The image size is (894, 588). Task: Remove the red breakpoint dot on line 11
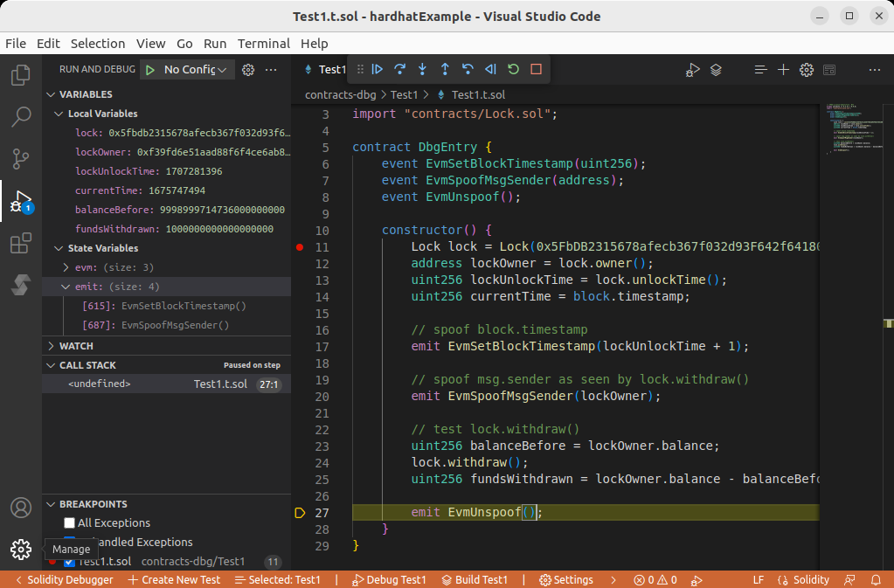300,247
